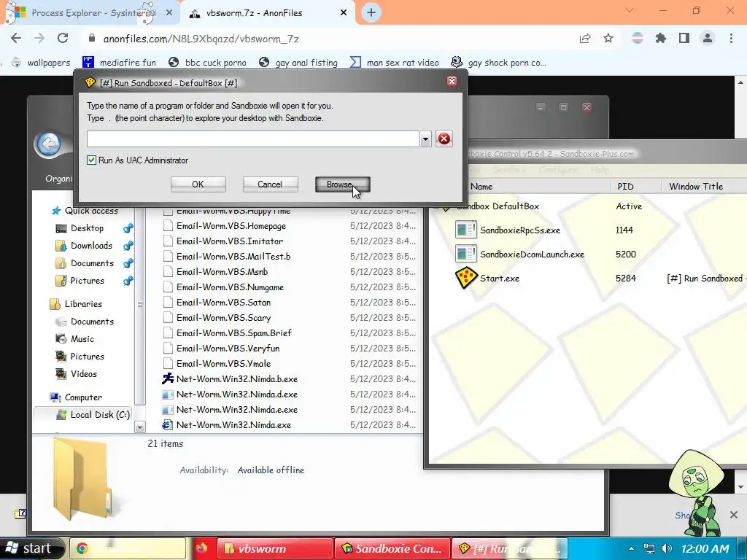This screenshot has width=747, height=560.
Task: Click the Explorer back arrow button
Action: point(49,144)
